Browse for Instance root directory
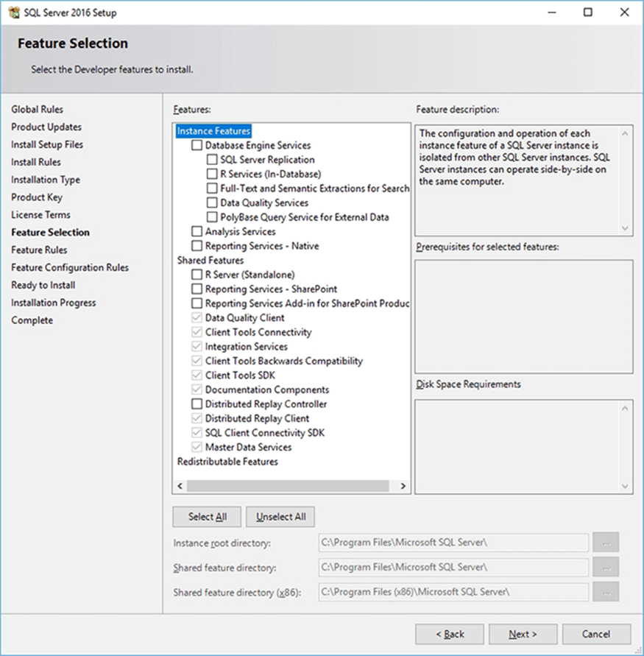The width and height of the screenshot is (644, 656). click(x=606, y=543)
